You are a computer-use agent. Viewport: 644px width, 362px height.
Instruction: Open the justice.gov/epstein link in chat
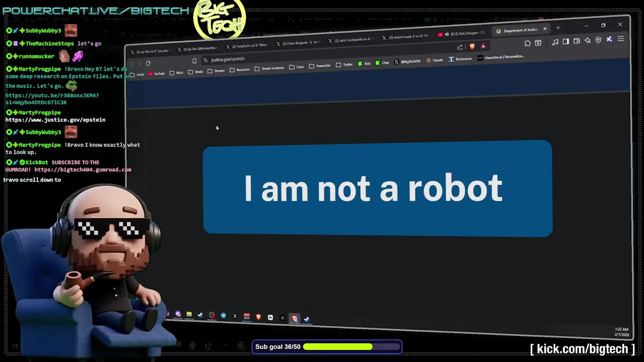55,120
